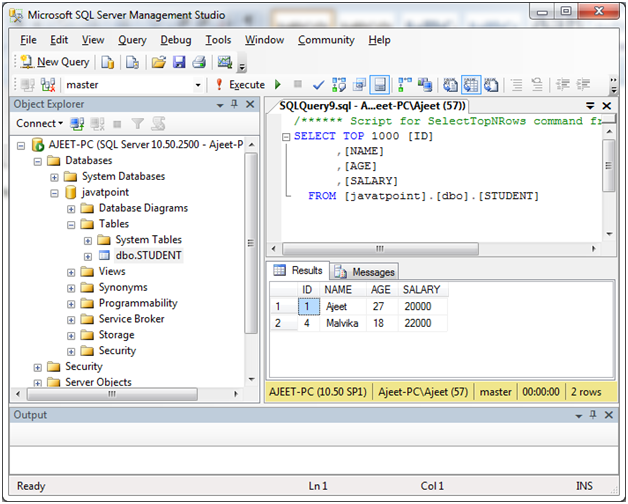This screenshot has width=628, height=504.
Task: Open the Tools menu
Action: (218, 40)
